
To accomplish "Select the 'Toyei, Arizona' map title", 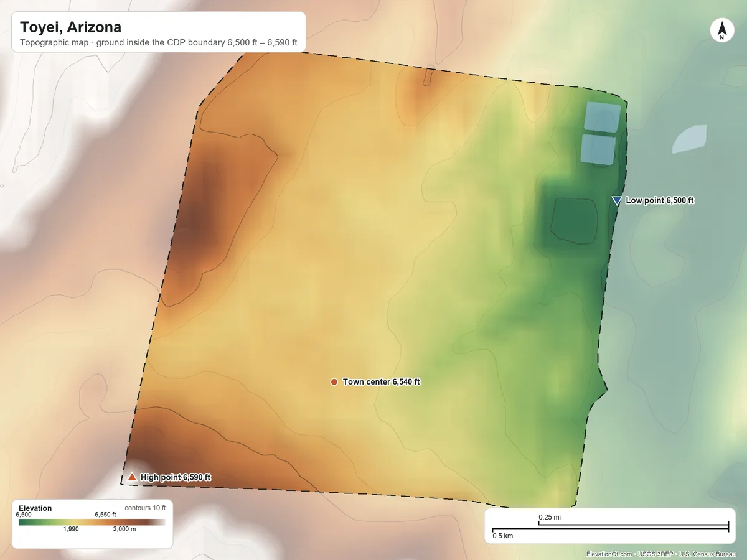I will coord(70,27).
